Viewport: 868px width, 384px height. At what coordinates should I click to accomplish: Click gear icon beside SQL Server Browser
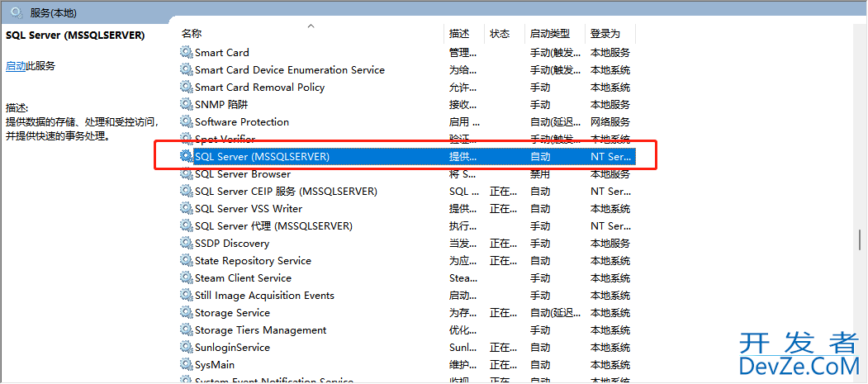tap(186, 173)
